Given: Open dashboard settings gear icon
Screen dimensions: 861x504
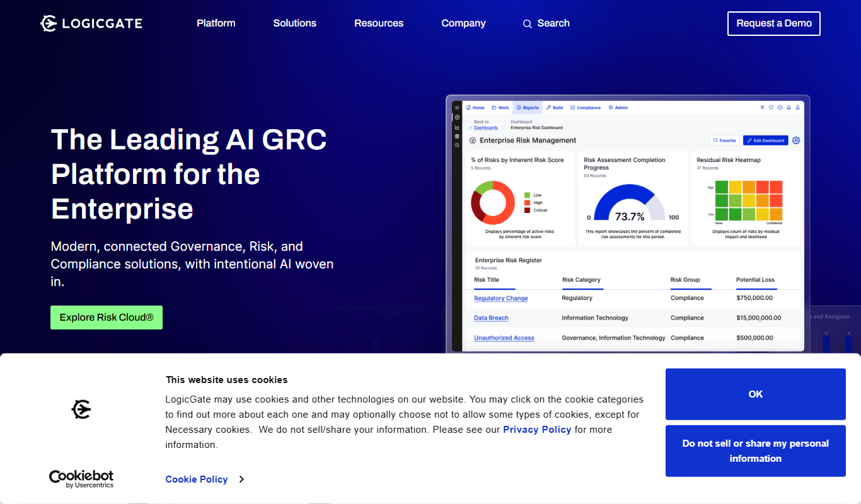Looking at the screenshot, I should tap(796, 140).
